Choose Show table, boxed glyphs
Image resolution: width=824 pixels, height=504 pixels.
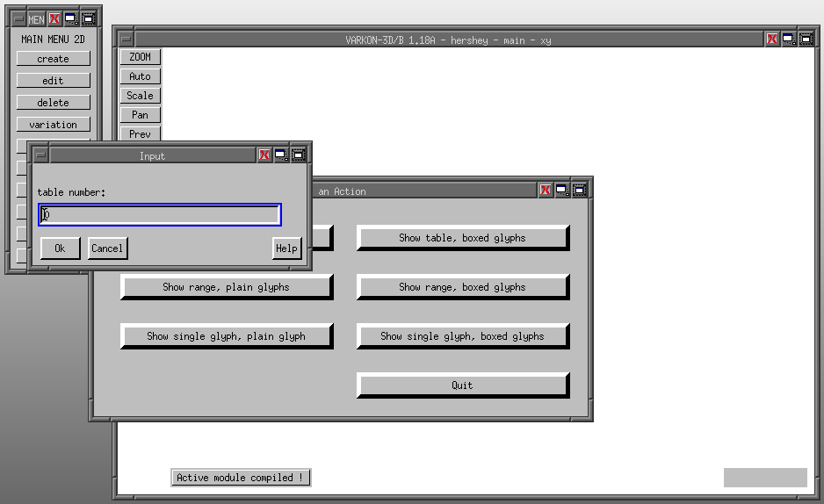click(x=462, y=238)
